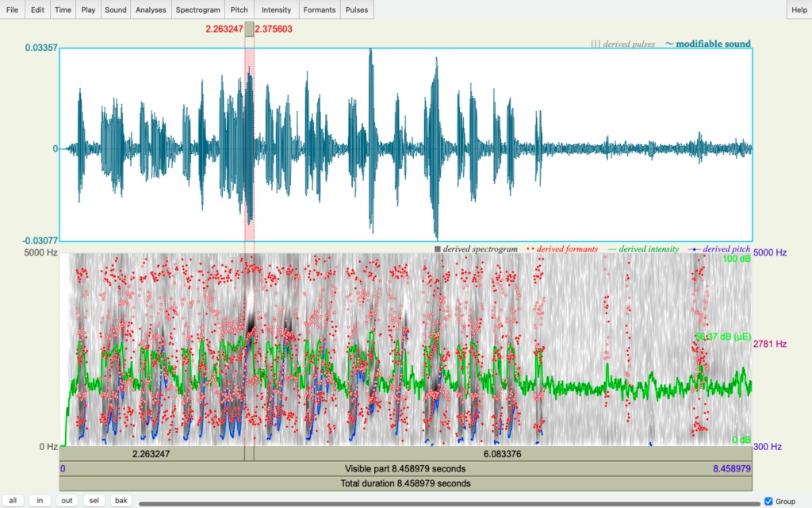812x508 pixels.
Task: Click selection end time 2.375603 in red
Action: 274,29
